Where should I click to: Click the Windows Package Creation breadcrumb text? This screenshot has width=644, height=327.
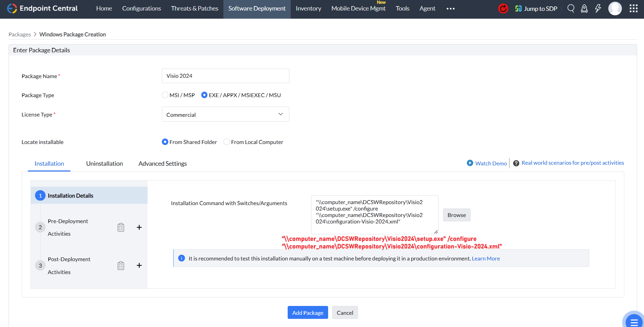click(x=72, y=34)
